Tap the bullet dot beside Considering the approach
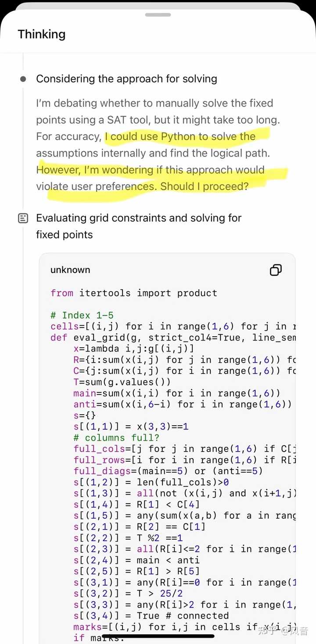This screenshot has height=644, width=316. tap(23, 79)
